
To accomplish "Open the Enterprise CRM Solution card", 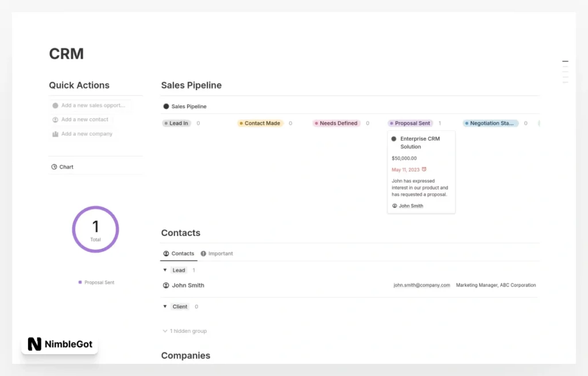I will [421, 172].
